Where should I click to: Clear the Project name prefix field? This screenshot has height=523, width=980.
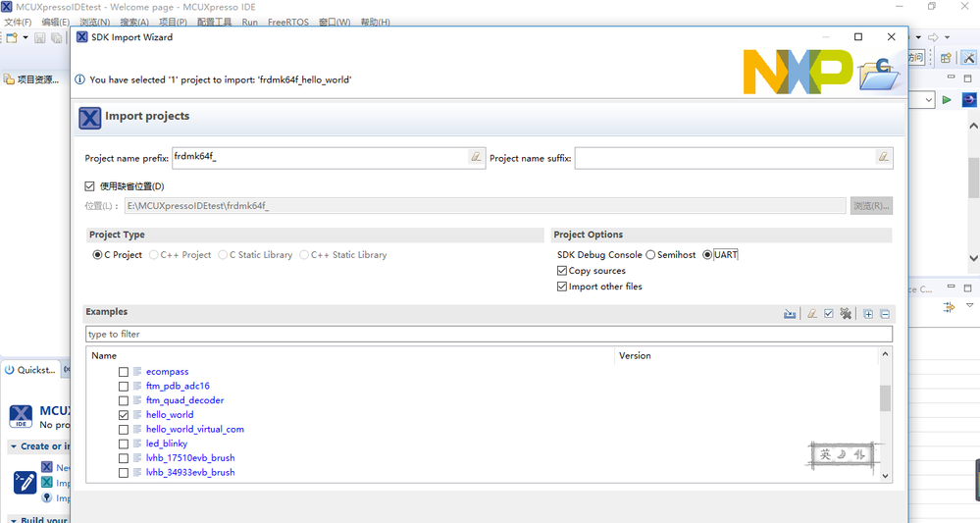tap(476, 157)
